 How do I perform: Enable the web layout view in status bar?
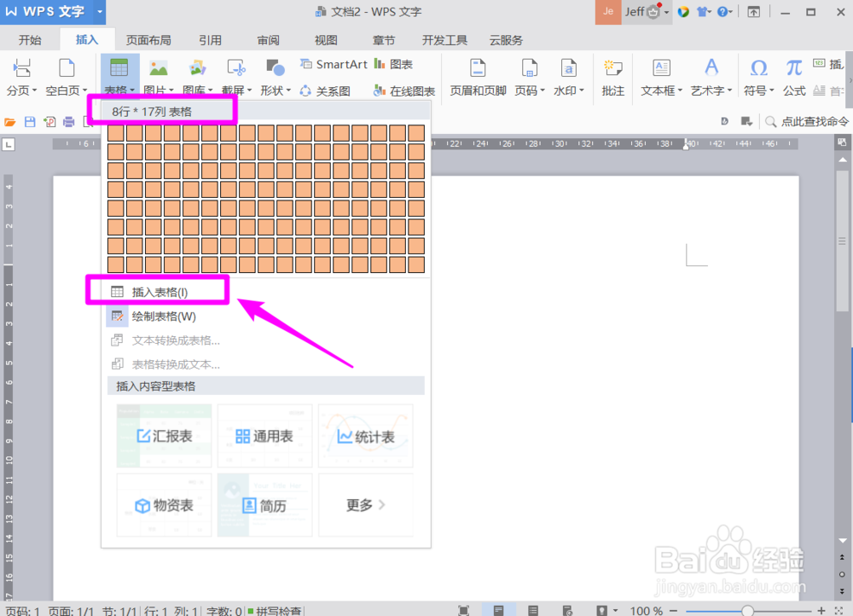[x=566, y=609]
